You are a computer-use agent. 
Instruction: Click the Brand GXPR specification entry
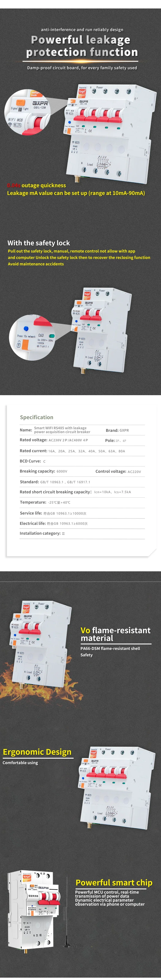click(117, 430)
